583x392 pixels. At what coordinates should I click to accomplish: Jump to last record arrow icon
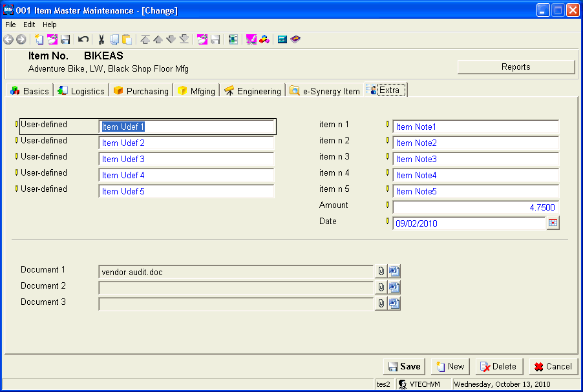184,39
